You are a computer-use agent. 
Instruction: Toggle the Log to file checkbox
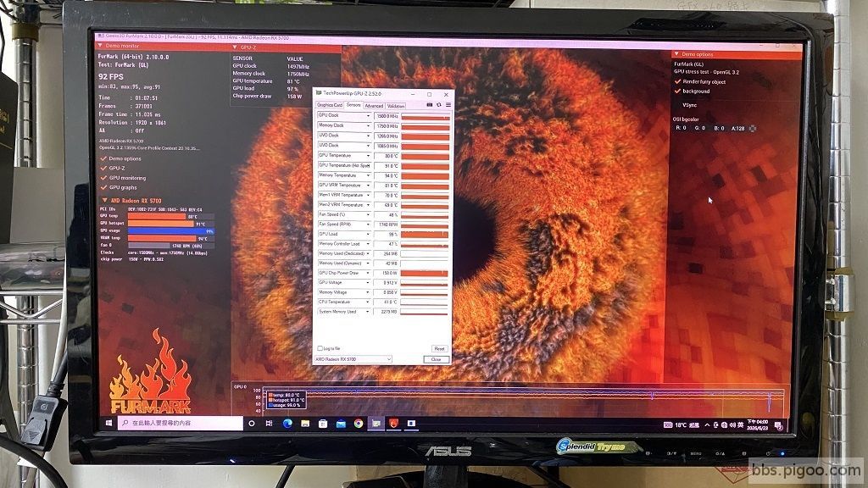(320, 348)
